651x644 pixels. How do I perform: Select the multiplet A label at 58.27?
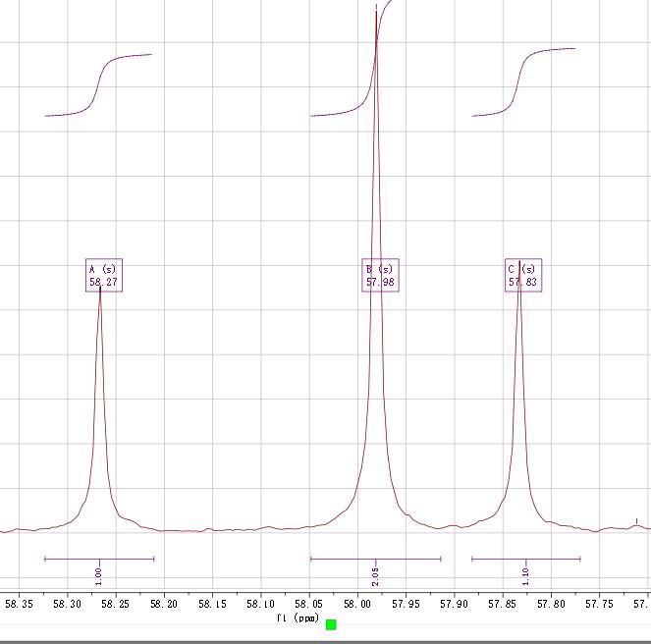point(103,276)
